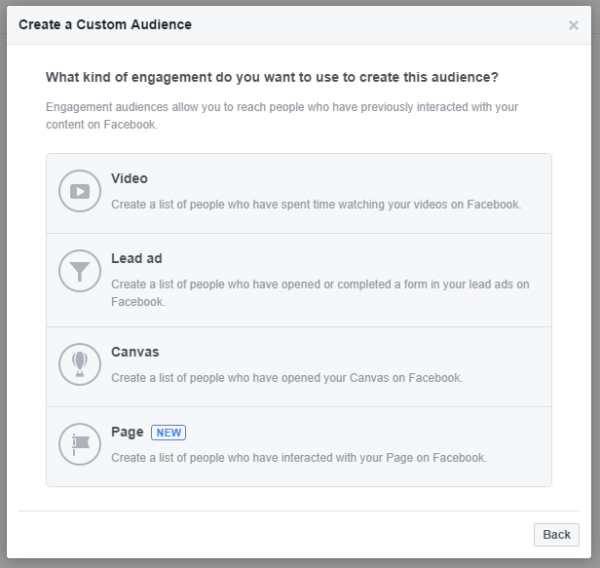This screenshot has width=600, height=568.
Task: Click the Page description about interacting with Page
Action: [x=299, y=458]
